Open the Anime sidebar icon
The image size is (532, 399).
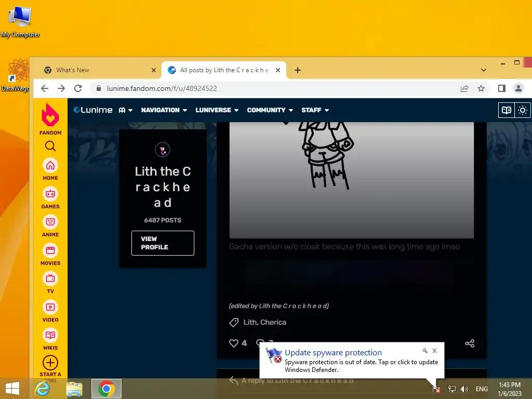click(50, 222)
